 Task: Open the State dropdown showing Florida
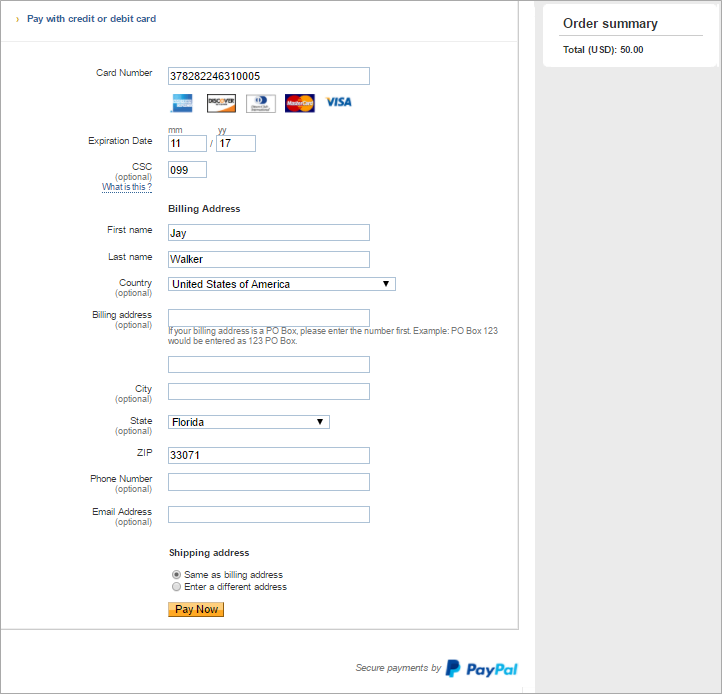pos(249,422)
